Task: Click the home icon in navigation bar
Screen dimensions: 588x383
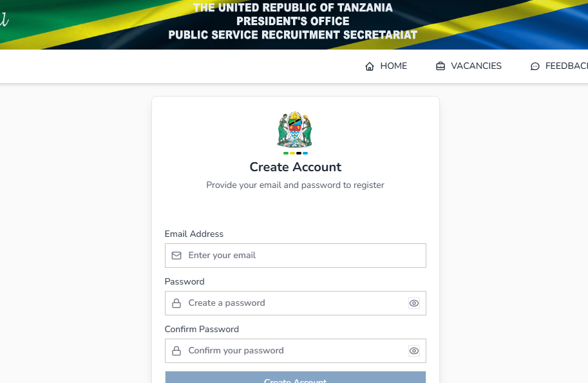Action: pos(370,66)
